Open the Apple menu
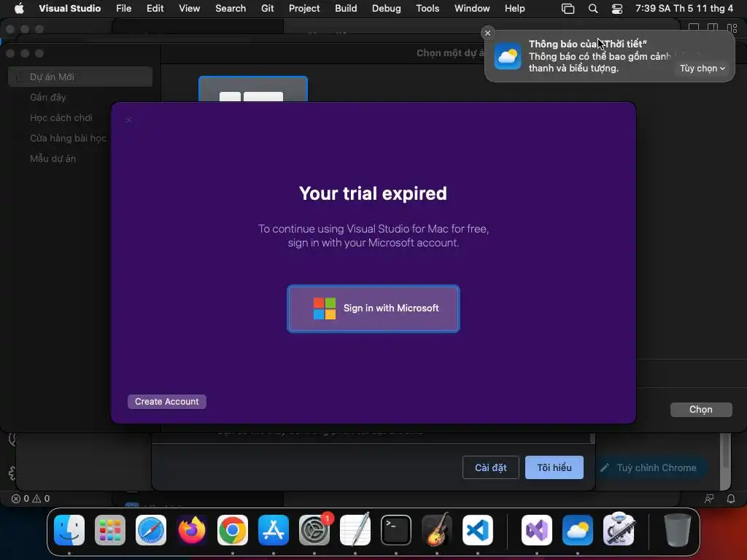This screenshot has height=560, width=747. point(19,8)
